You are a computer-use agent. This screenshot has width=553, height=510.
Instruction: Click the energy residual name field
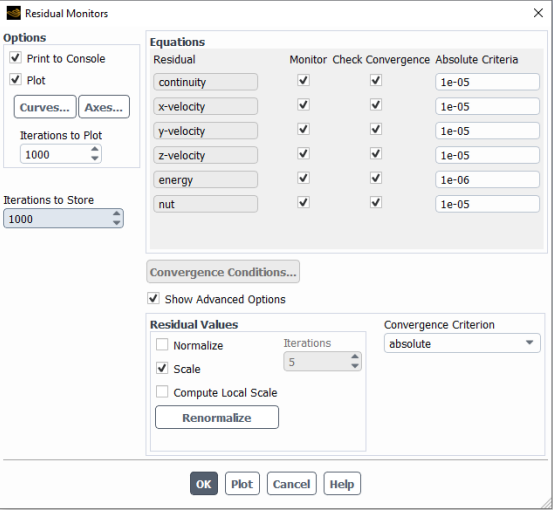[205, 180]
